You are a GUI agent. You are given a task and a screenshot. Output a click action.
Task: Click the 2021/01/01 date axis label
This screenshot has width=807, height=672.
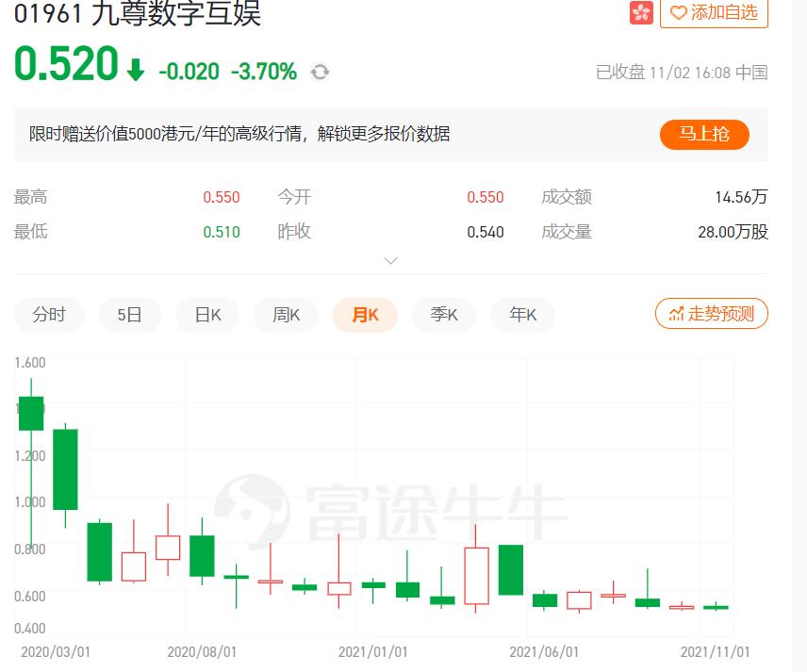pos(372,651)
